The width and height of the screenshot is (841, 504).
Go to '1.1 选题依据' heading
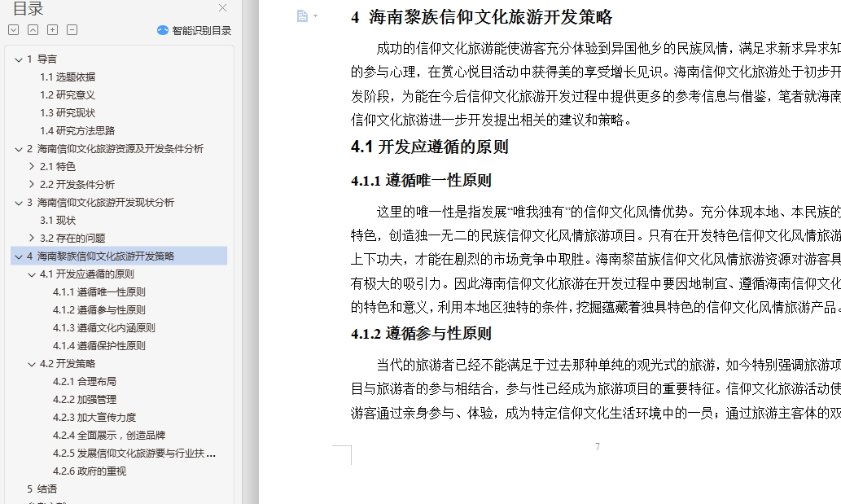(x=68, y=77)
